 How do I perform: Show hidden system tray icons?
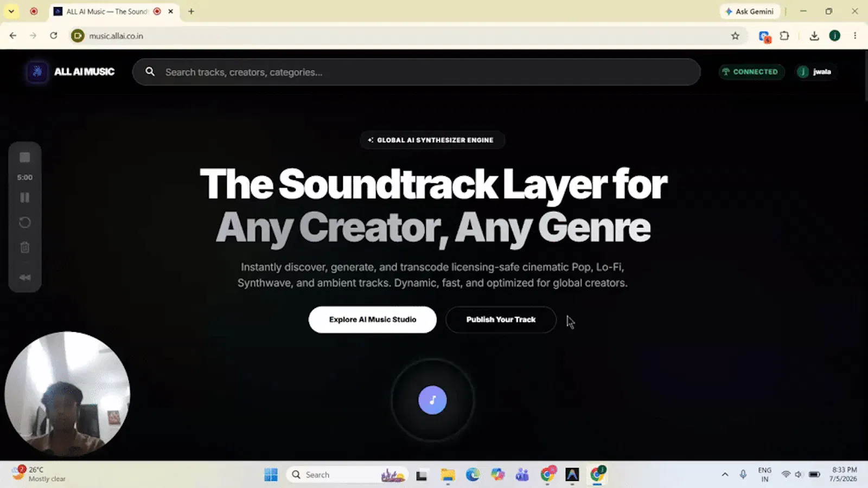pyautogui.click(x=725, y=474)
